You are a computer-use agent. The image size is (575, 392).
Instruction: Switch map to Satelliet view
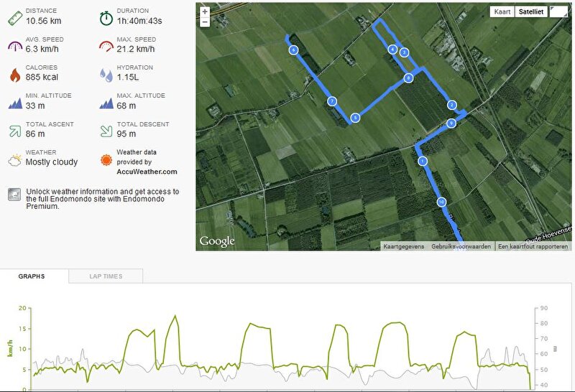(x=531, y=11)
